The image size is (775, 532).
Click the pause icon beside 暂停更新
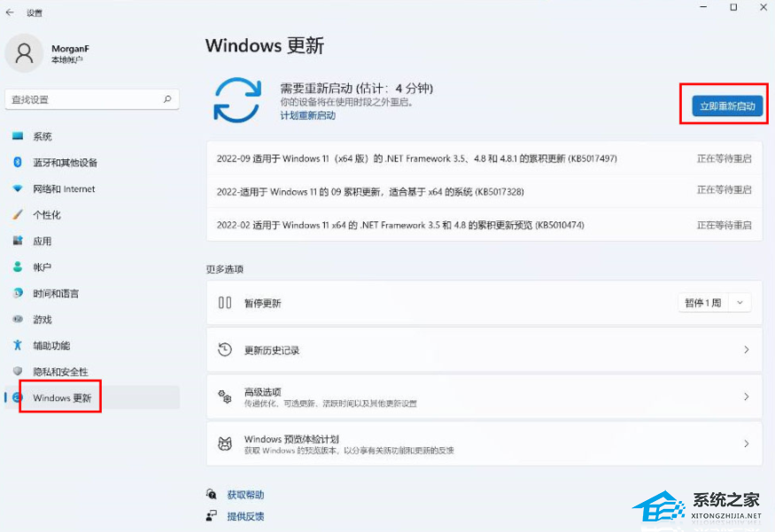225,303
